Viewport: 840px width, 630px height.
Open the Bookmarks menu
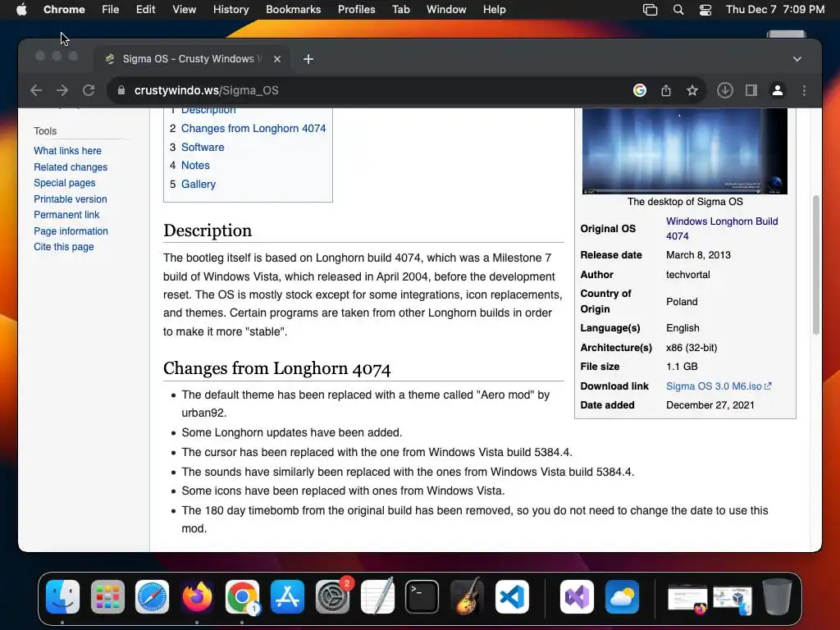coord(293,10)
